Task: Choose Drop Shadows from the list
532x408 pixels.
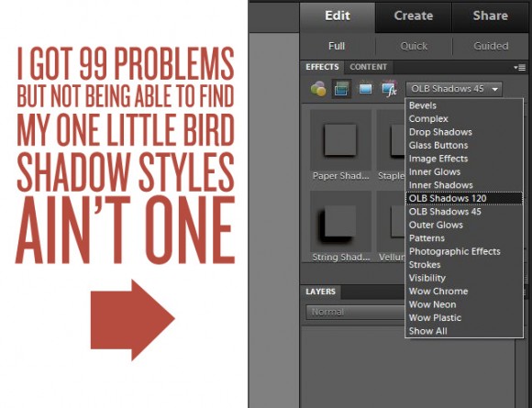Action: click(464, 132)
